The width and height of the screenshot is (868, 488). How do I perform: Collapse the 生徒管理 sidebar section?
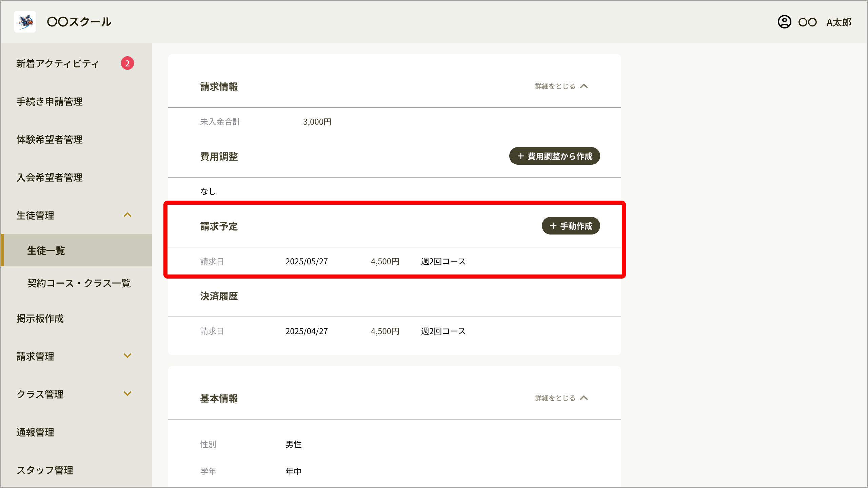coord(127,215)
